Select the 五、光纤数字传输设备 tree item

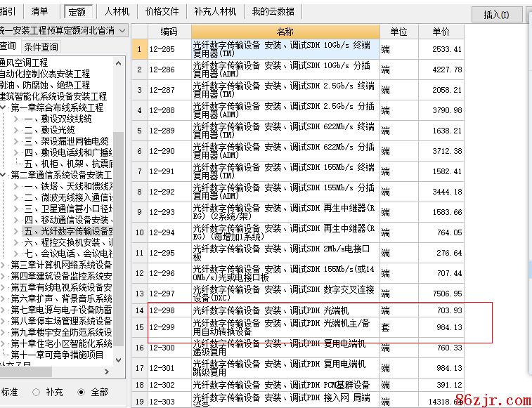(x=68, y=231)
